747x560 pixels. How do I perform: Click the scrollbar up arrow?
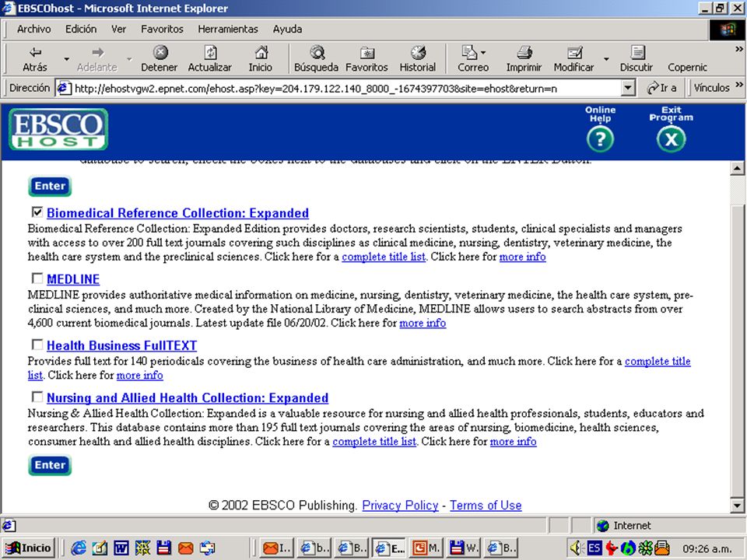point(737,168)
